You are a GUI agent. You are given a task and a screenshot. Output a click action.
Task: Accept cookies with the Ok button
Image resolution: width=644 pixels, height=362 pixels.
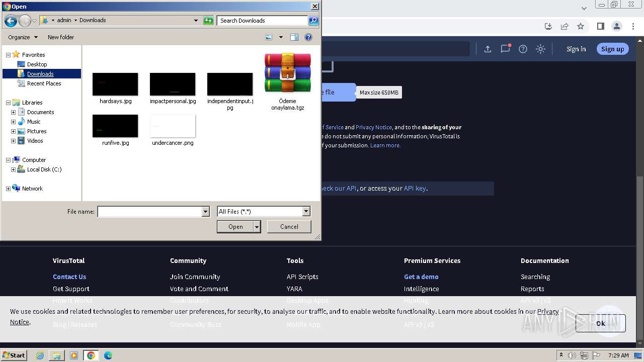[x=601, y=323]
